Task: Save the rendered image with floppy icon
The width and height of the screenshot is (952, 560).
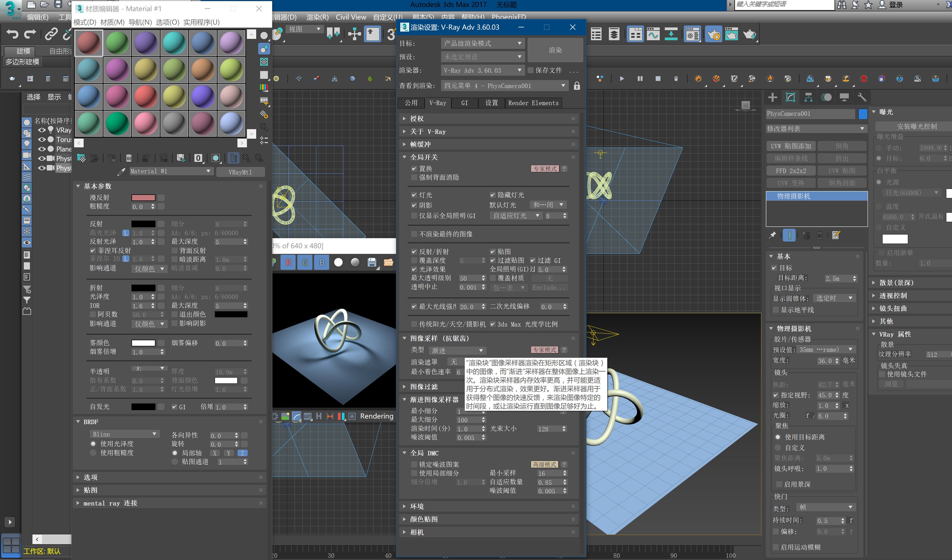Action: pyautogui.click(x=372, y=263)
